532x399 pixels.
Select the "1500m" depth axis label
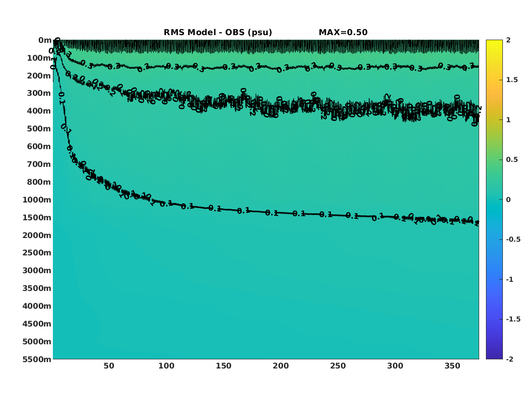[37, 218]
